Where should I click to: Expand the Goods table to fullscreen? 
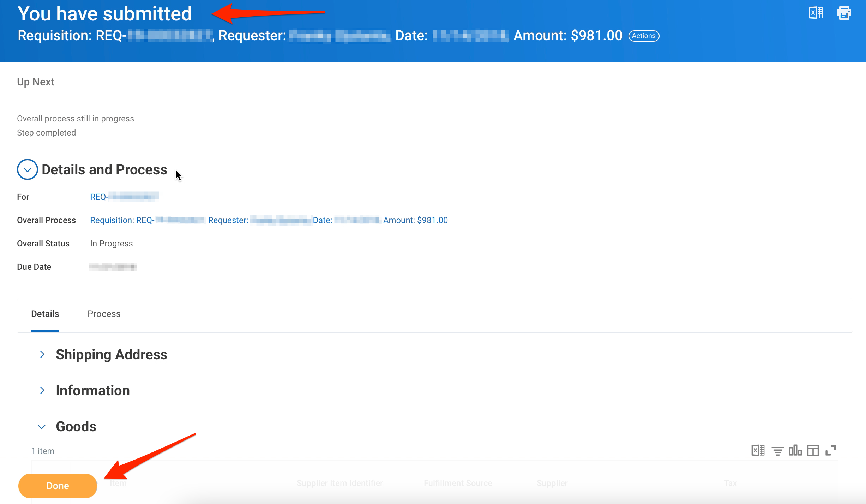(x=831, y=451)
